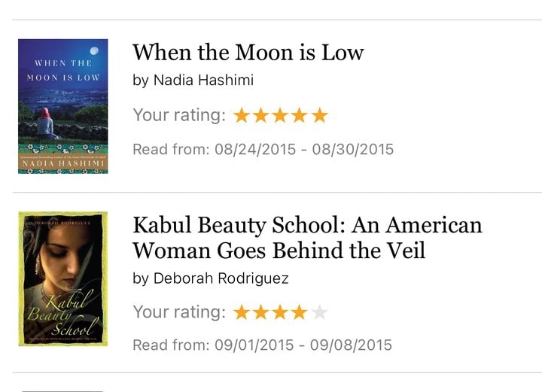Set second star for When the Moon is Low
542x392 pixels.
[x=261, y=115]
